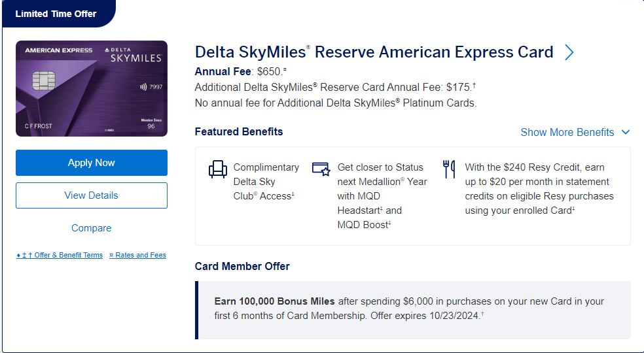Viewport: 644px width, 353px height.
Task: Click the Delta SkyMiles Reserve card title
Action: pos(374,52)
